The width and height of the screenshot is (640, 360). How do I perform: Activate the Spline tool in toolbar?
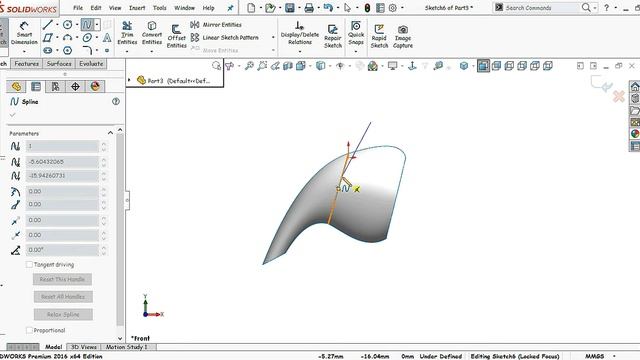click(87, 25)
